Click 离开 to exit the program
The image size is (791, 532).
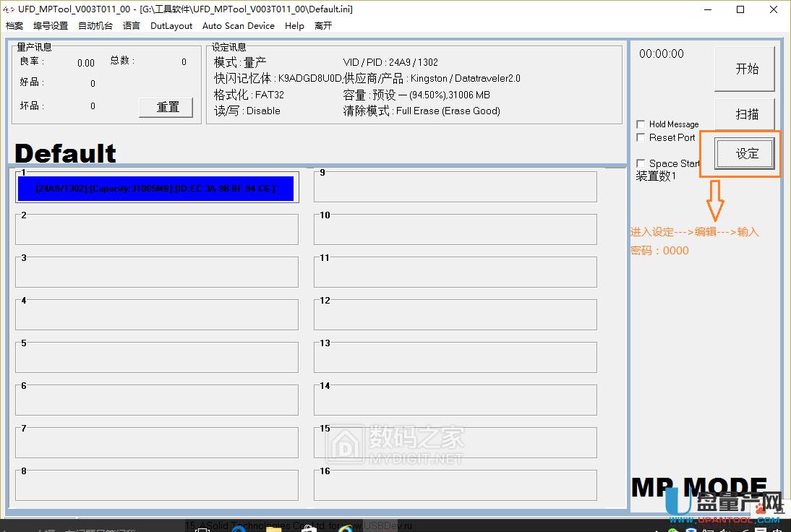(x=322, y=25)
